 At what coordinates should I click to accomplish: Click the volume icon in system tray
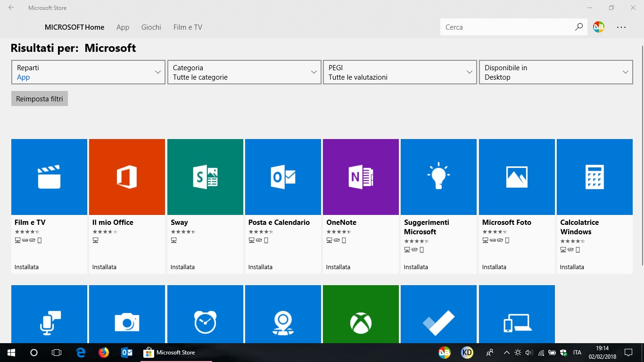point(529,353)
